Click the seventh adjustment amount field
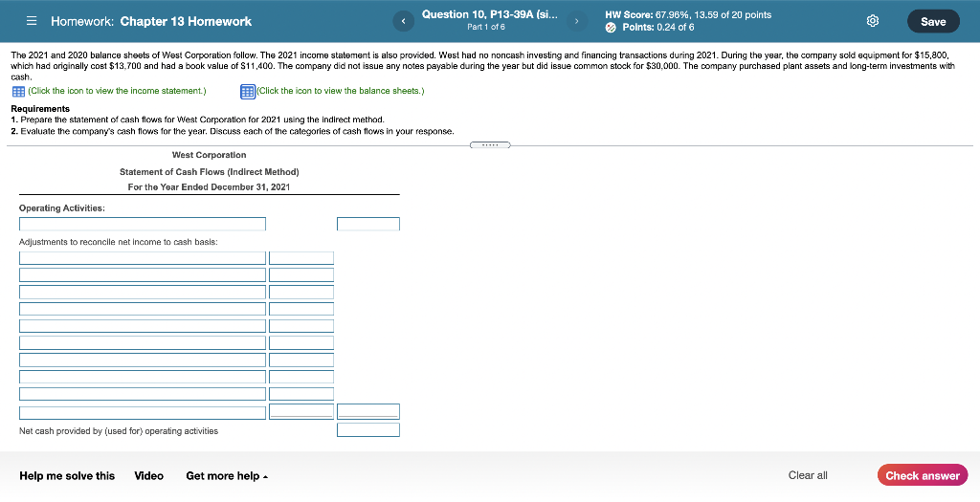The image size is (980, 502). pos(301,360)
